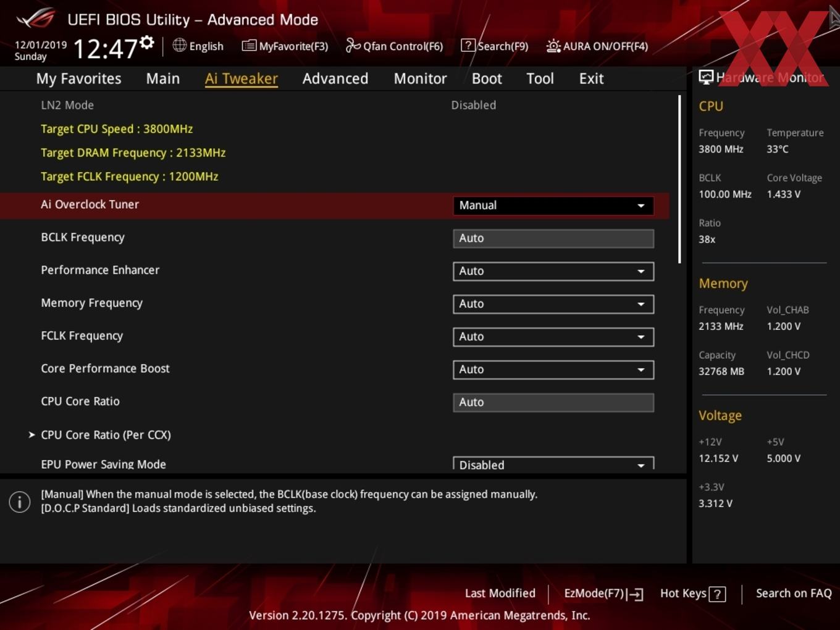This screenshot has height=630, width=840.
Task: Open Core Performance Boost dropdown
Action: click(553, 369)
